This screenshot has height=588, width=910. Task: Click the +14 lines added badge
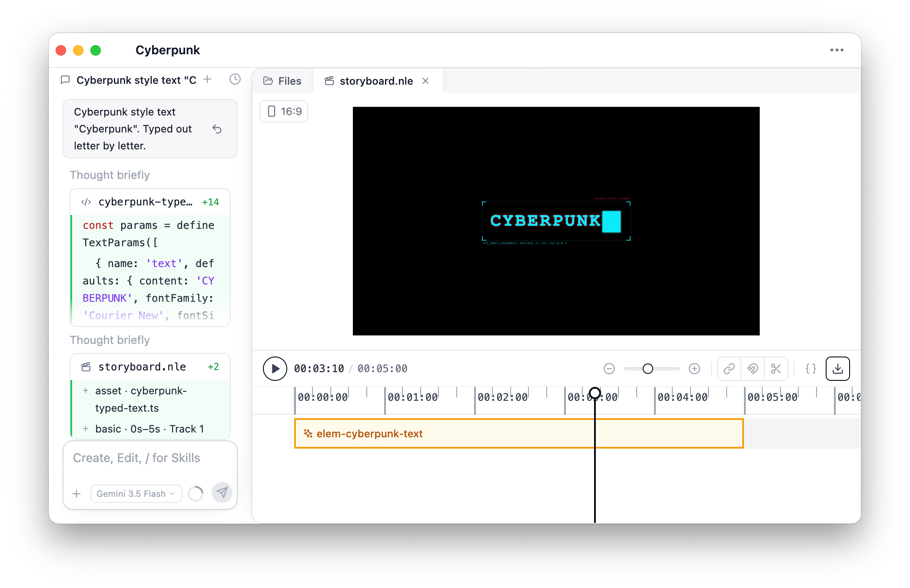(x=210, y=202)
